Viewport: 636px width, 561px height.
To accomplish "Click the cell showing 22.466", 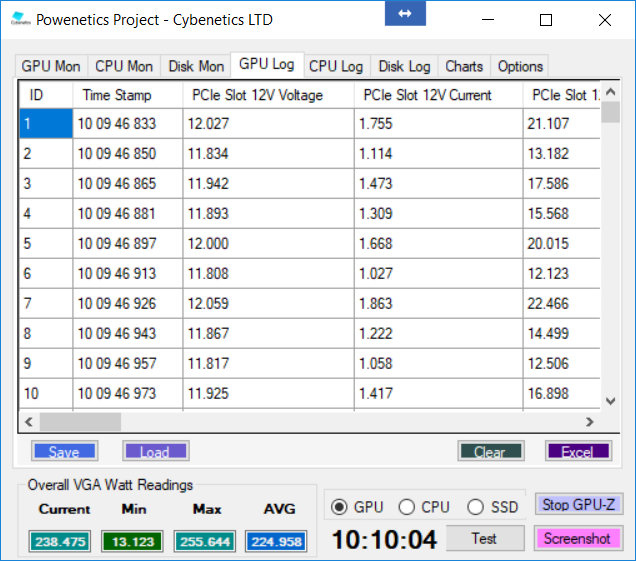I will [x=561, y=303].
